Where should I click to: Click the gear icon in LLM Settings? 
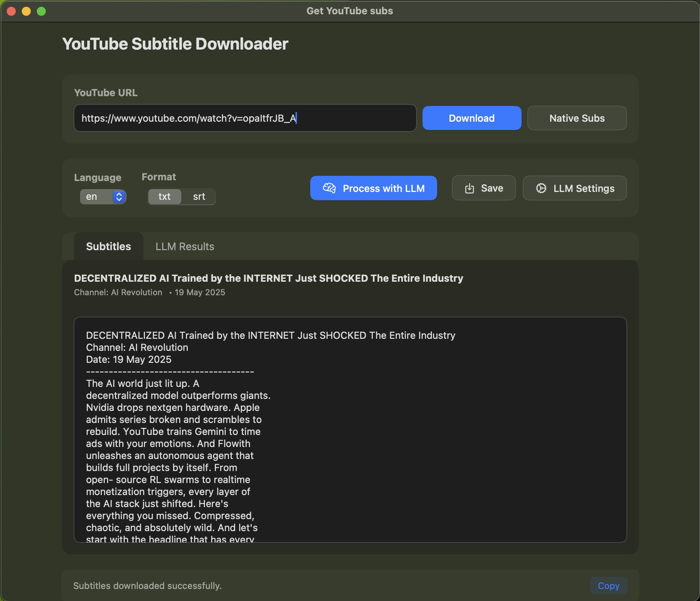541,188
